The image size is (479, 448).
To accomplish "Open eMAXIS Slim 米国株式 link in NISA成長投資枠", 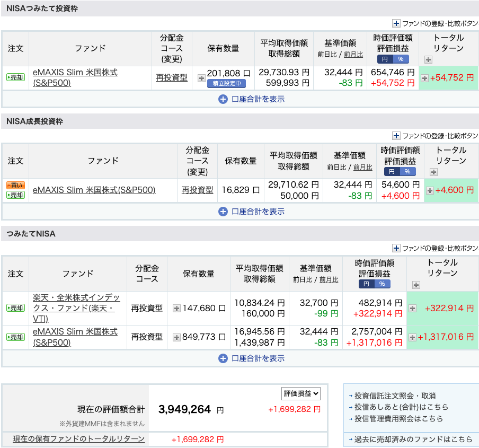I will point(94,190).
